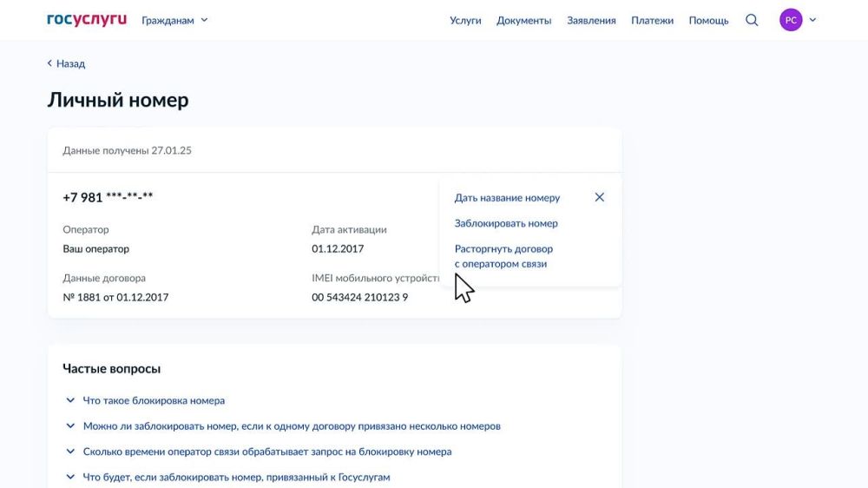Expand the profile menu chevron
This screenshot has height=488, width=868.
813,20
